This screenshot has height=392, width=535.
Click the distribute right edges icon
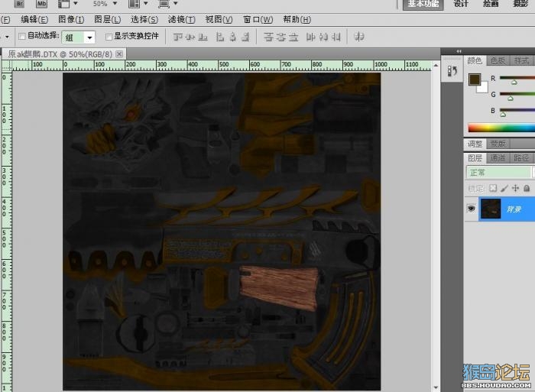(336, 37)
